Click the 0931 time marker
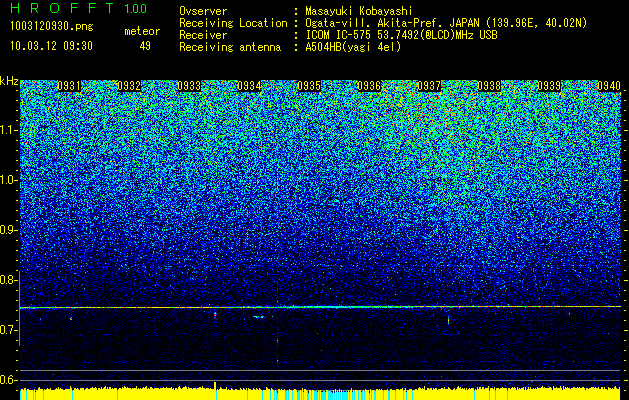This screenshot has width=629, height=400. pos(69,86)
